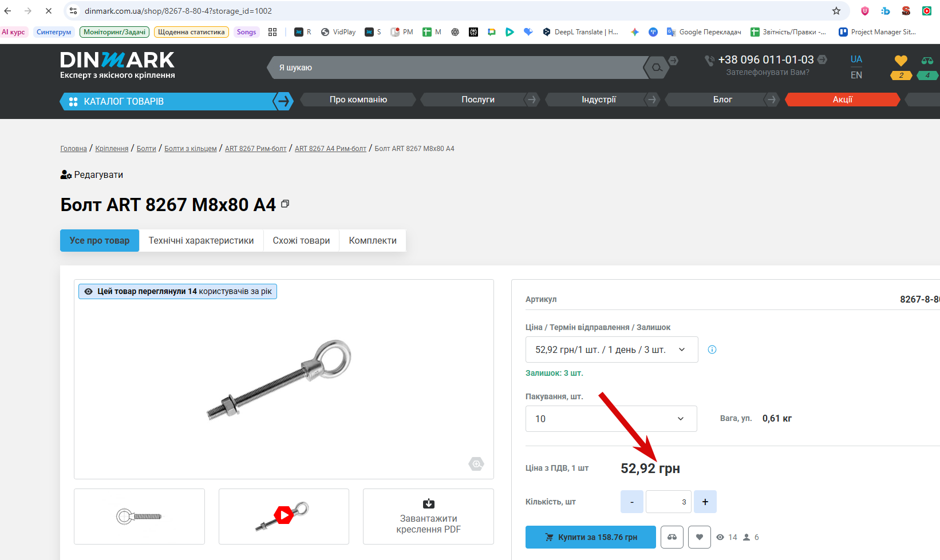Open the Моніторинг/Задачі bookmark
Screen dimensions: 940x560
tap(114, 32)
